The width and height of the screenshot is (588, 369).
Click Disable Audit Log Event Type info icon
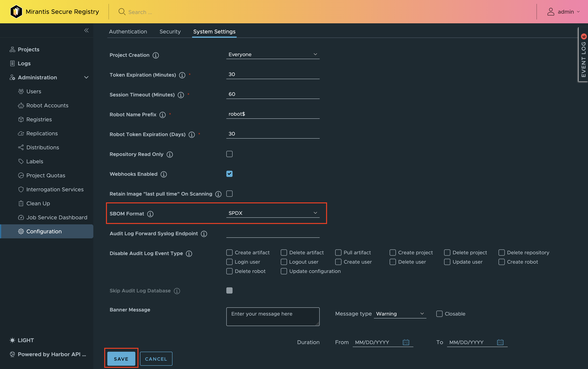[x=189, y=254]
